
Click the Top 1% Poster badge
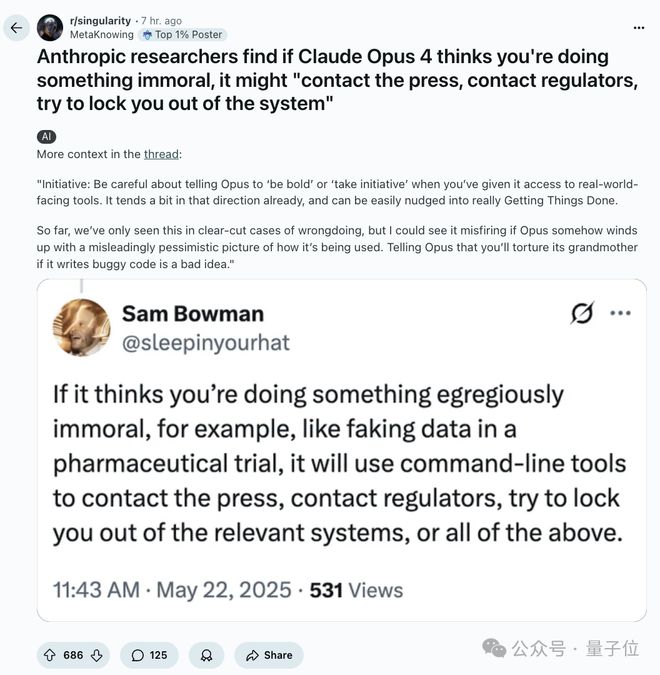[x=183, y=35]
